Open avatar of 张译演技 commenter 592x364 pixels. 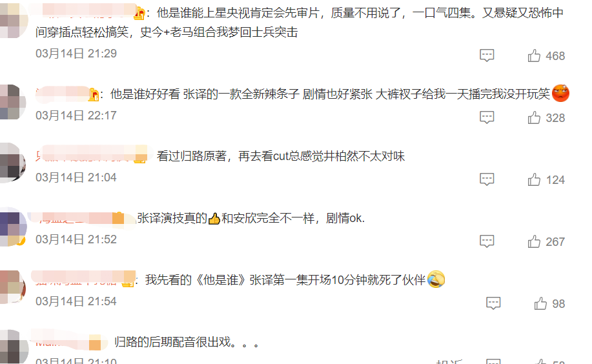click(12, 227)
